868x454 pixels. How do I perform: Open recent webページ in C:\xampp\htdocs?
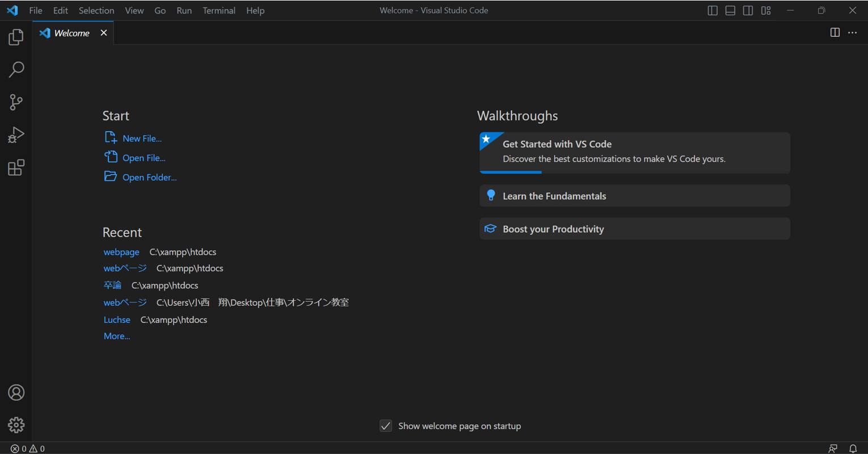click(x=125, y=268)
